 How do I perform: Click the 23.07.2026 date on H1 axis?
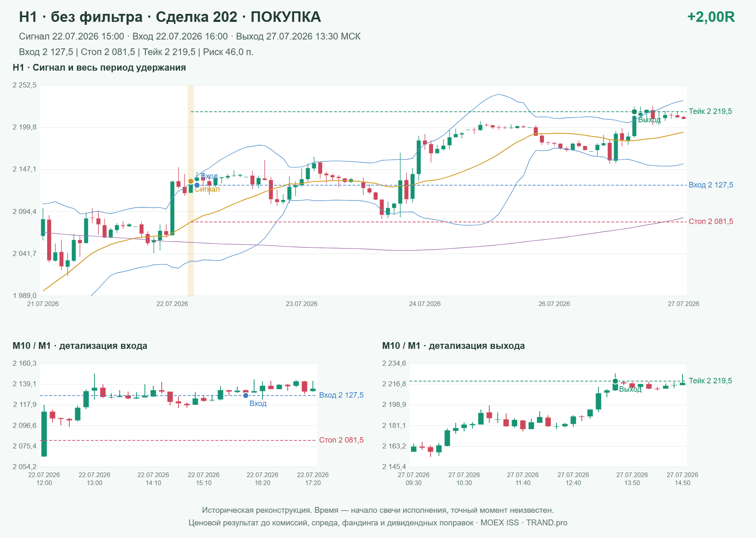click(302, 304)
